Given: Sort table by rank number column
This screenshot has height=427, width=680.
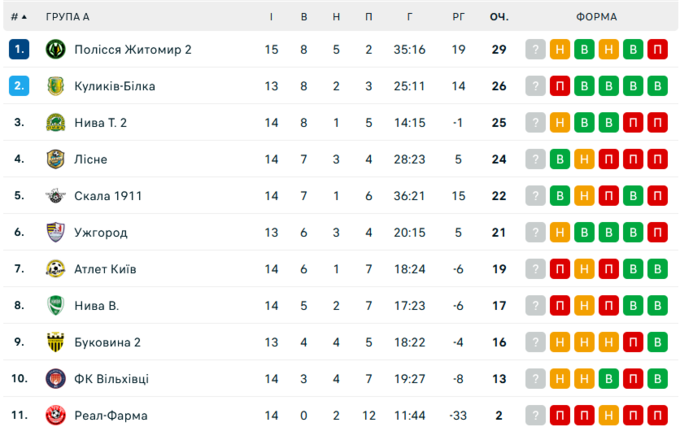Looking at the screenshot, I should click(x=18, y=17).
